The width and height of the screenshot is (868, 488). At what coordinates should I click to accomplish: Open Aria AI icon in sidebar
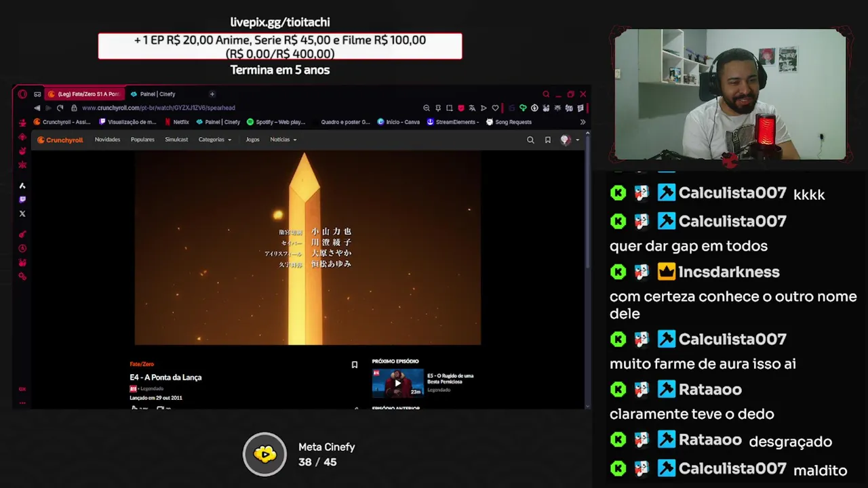(x=22, y=186)
